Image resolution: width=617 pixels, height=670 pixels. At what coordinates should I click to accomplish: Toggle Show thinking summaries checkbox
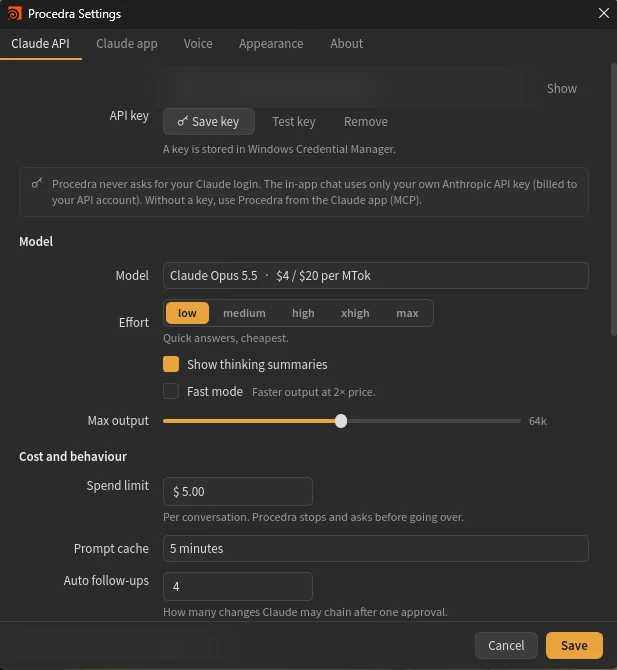(171, 364)
